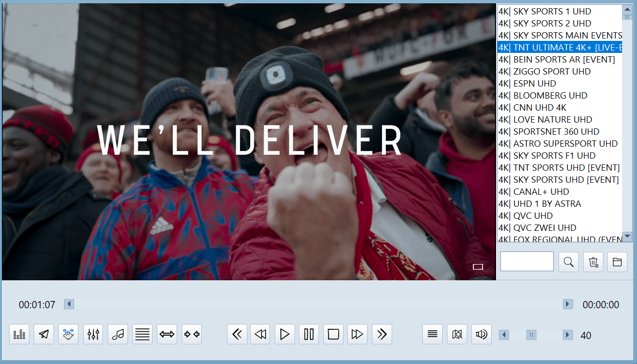Select channel '4K| CNN UHD 4K'
This screenshot has height=364, width=637.
click(x=560, y=107)
